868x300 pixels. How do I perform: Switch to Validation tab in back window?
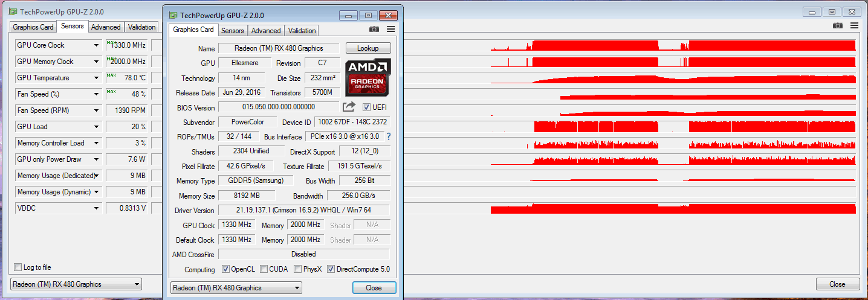coord(142,27)
